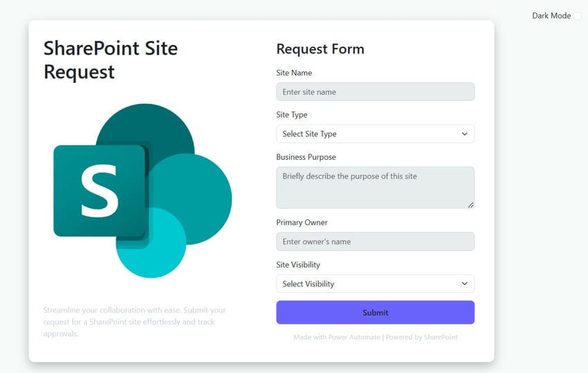Focus the Enter site name field
This screenshot has height=373, width=588.
(375, 92)
